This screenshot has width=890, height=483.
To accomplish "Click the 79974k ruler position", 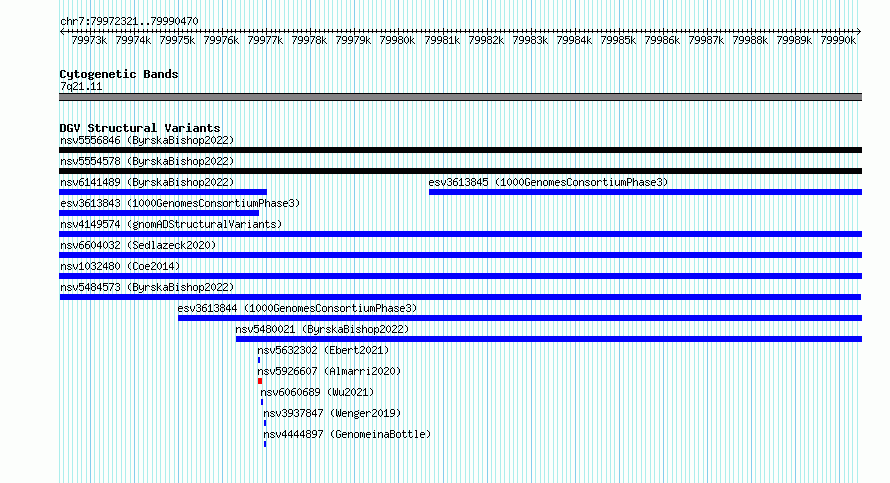I will coord(133,40).
